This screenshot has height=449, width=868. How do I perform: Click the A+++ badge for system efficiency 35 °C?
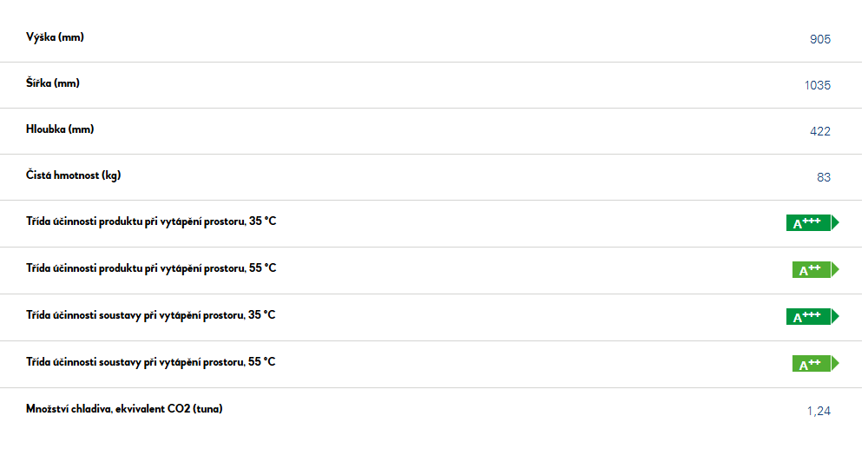pos(812,316)
